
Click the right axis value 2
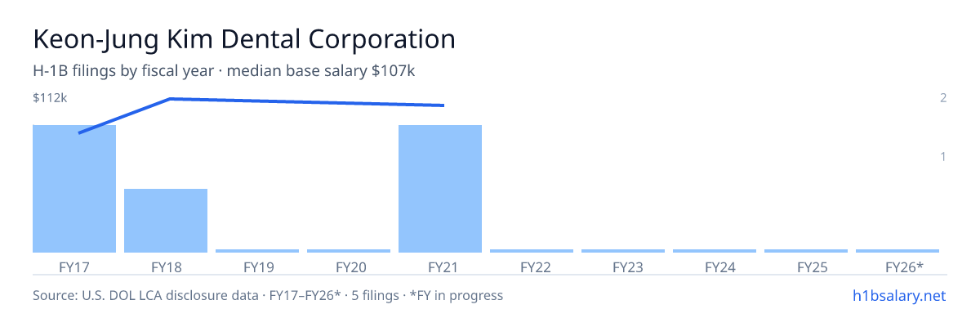point(943,98)
